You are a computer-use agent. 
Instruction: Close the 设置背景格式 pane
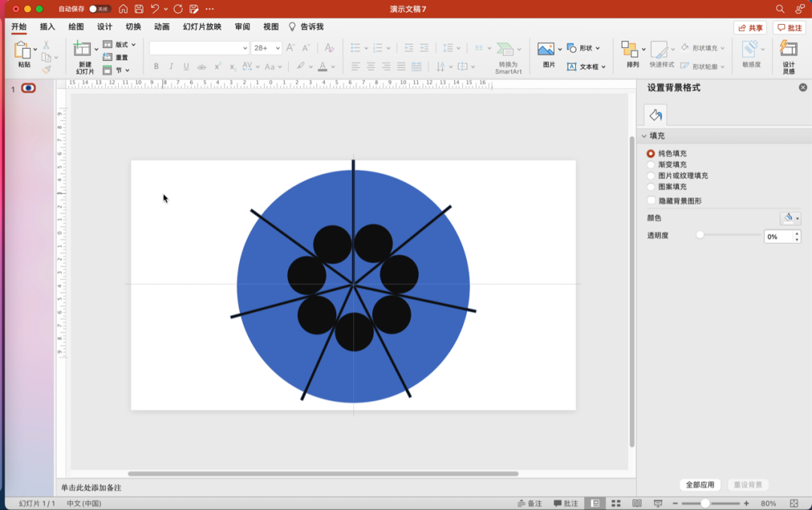(x=803, y=87)
